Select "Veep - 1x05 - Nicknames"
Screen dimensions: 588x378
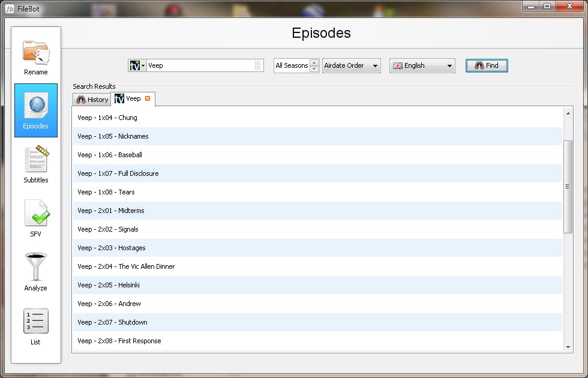[317, 136]
